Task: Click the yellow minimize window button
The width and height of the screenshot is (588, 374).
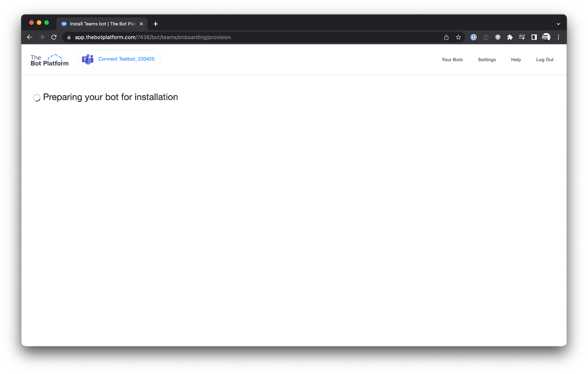Action: (x=39, y=23)
